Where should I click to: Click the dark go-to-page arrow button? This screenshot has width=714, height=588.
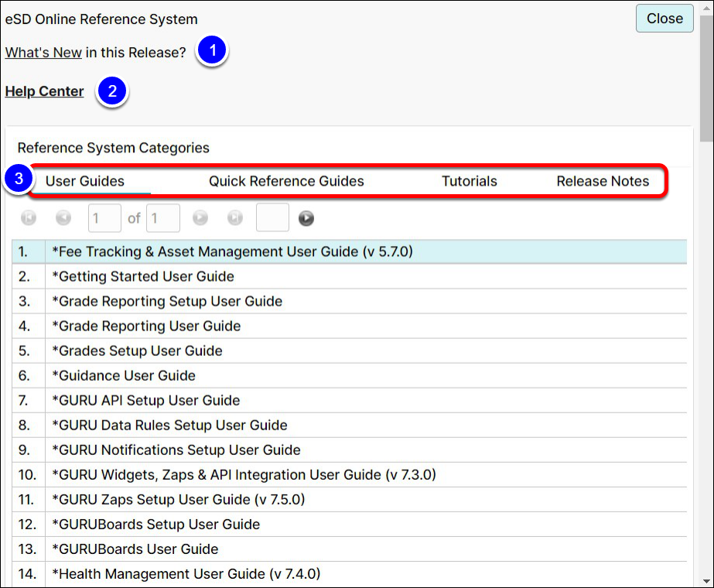(x=306, y=218)
